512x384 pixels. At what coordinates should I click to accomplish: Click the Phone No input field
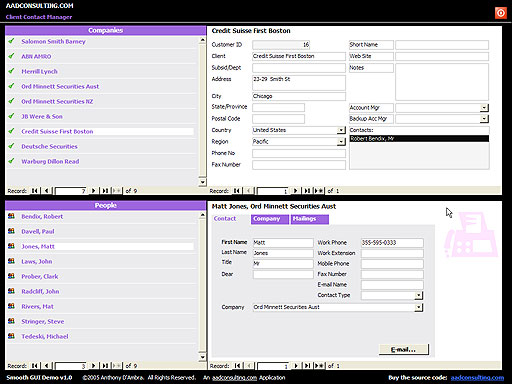click(x=299, y=153)
